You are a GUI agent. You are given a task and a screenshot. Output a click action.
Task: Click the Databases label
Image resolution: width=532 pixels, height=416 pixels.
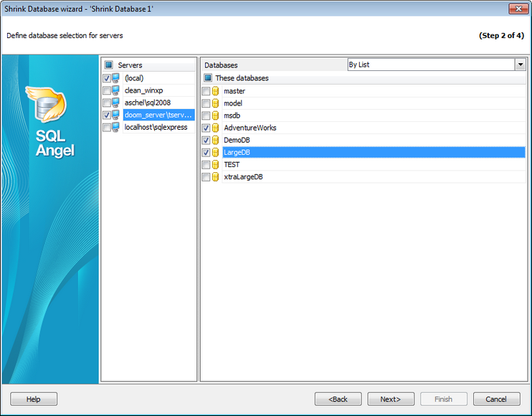coord(221,65)
